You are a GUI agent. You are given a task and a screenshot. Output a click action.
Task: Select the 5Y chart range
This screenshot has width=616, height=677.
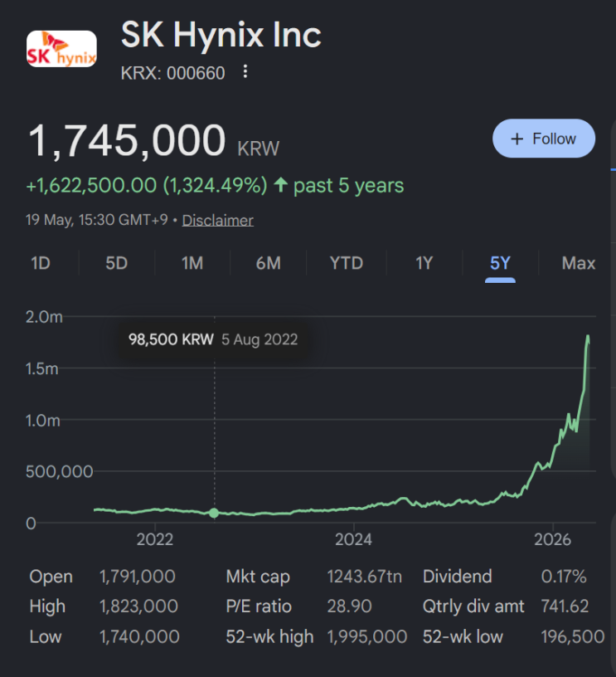[x=500, y=263]
